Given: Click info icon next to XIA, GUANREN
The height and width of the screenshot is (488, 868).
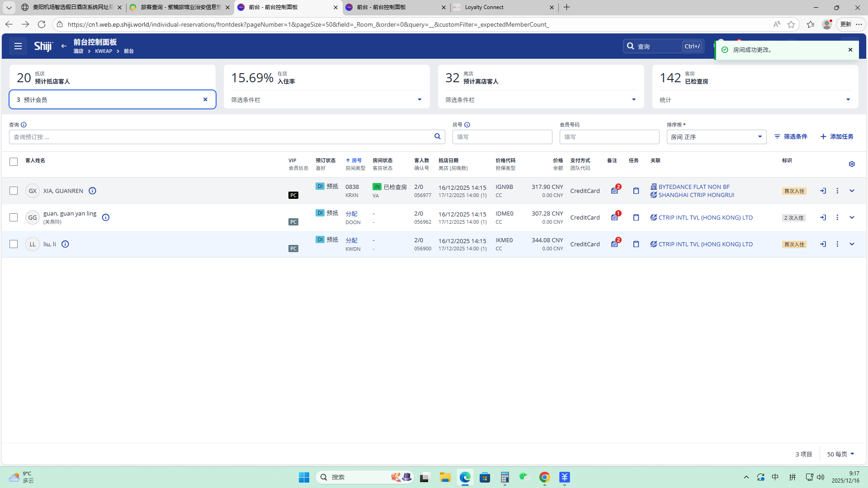Looking at the screenshot, I should tap(92, 191).
